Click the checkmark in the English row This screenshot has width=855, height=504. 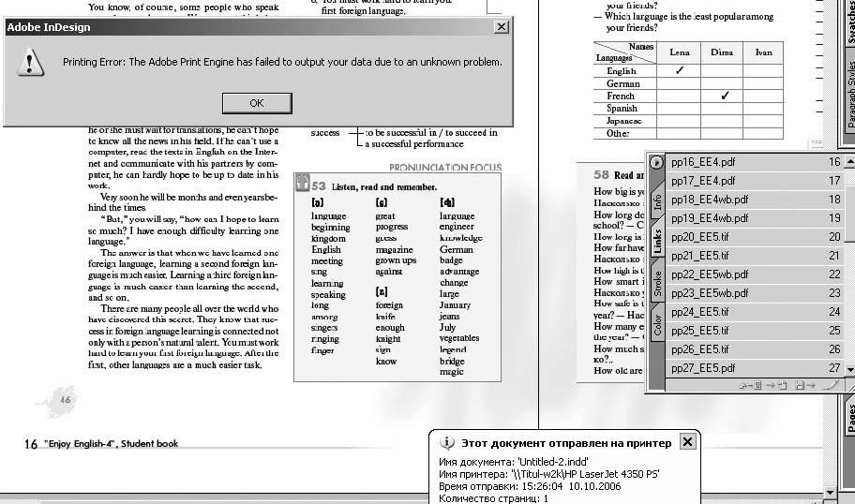coord(680,70)
